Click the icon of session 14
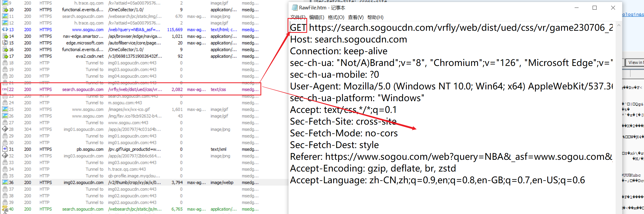The image size is (644, 214). point(5,36)
